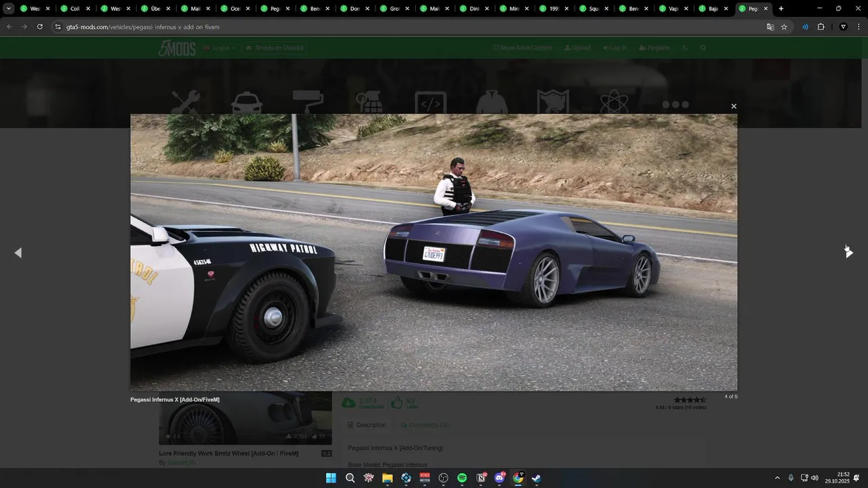Bookmark this page with the star

(x=784, y=27)
